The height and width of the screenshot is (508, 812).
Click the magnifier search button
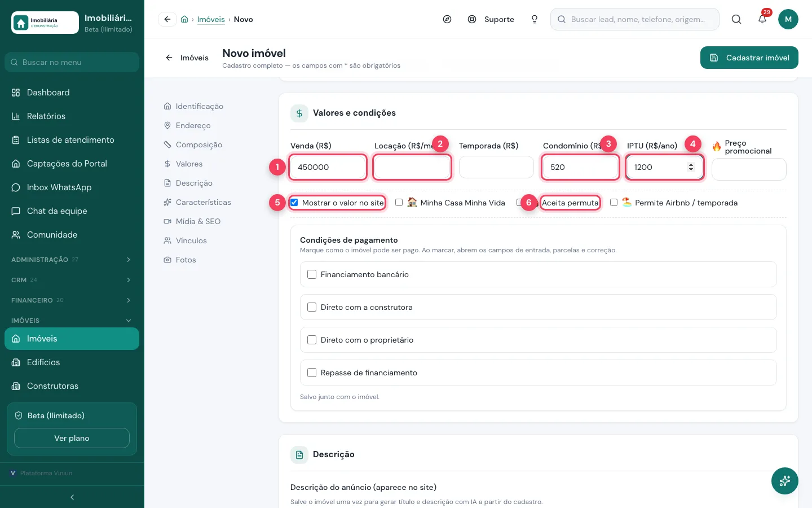[x=736, y=19]
